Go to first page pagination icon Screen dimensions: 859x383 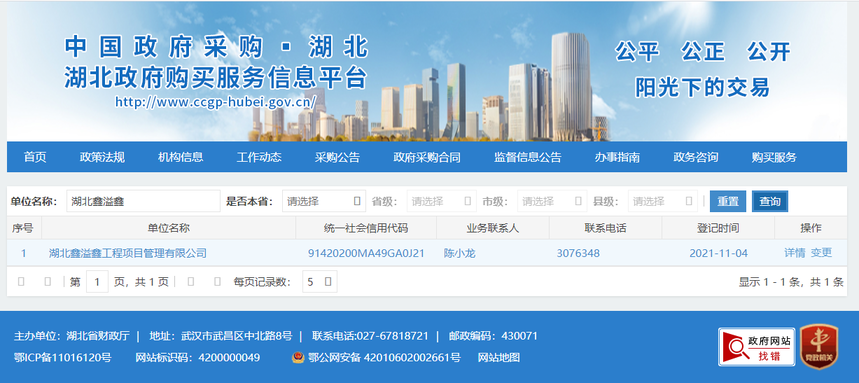[x=21, y=282]
